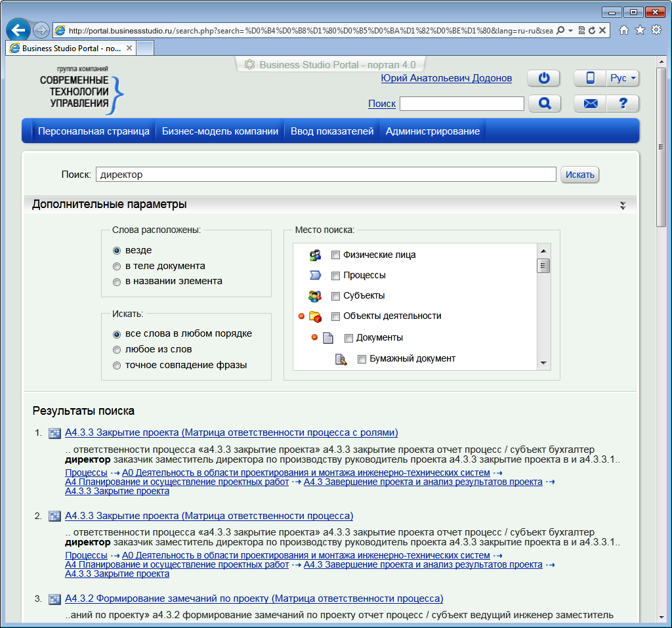The image size is (672, 628).
Task: Go to Администрирование menu item
Action: click(x=432, y=131)
